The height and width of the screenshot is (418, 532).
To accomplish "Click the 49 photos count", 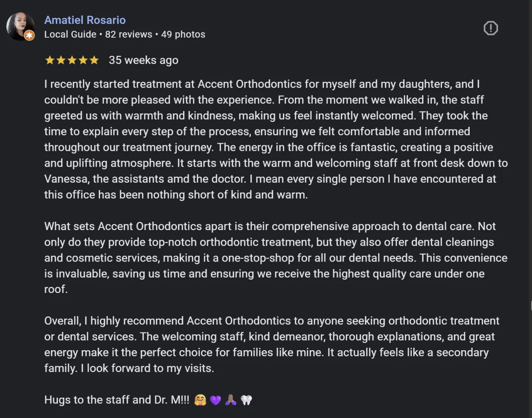I will [x=183, y=35].
